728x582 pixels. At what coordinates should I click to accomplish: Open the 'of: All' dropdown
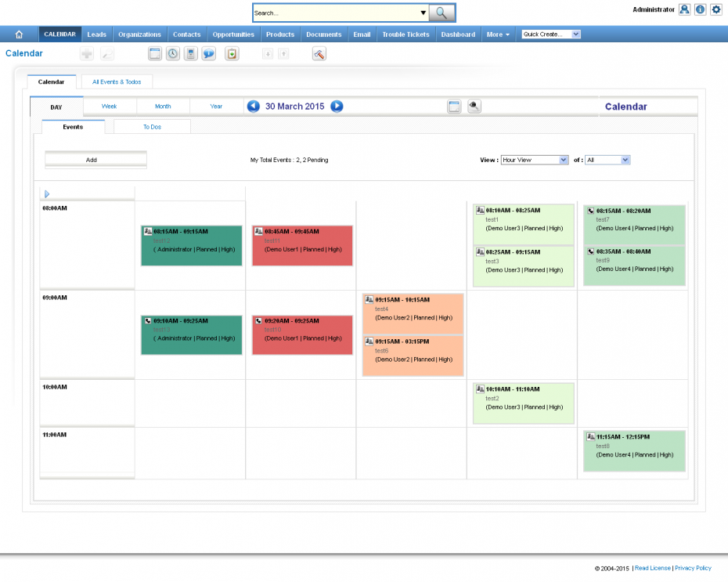(x=607, y=160)
